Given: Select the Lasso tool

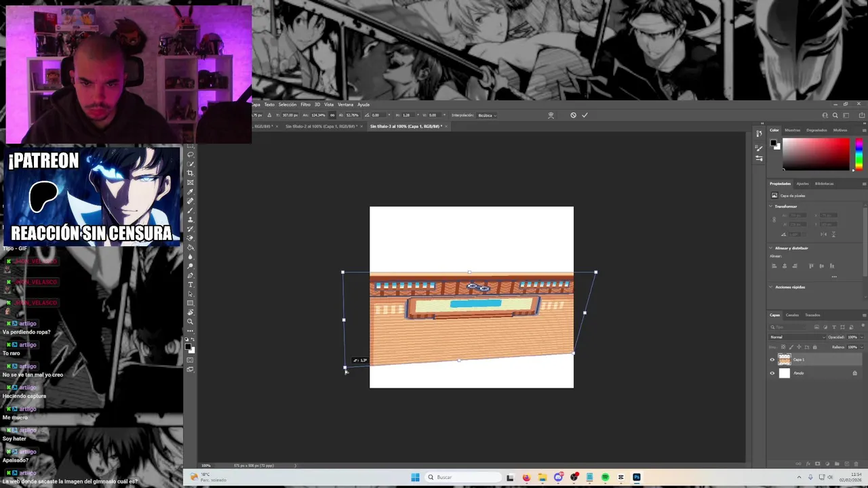Looking at the screenshot, I should point(190,154).
